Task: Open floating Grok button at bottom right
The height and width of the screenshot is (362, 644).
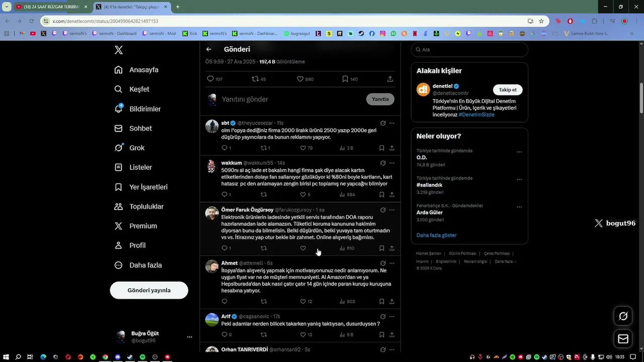Action: point(623,316)
